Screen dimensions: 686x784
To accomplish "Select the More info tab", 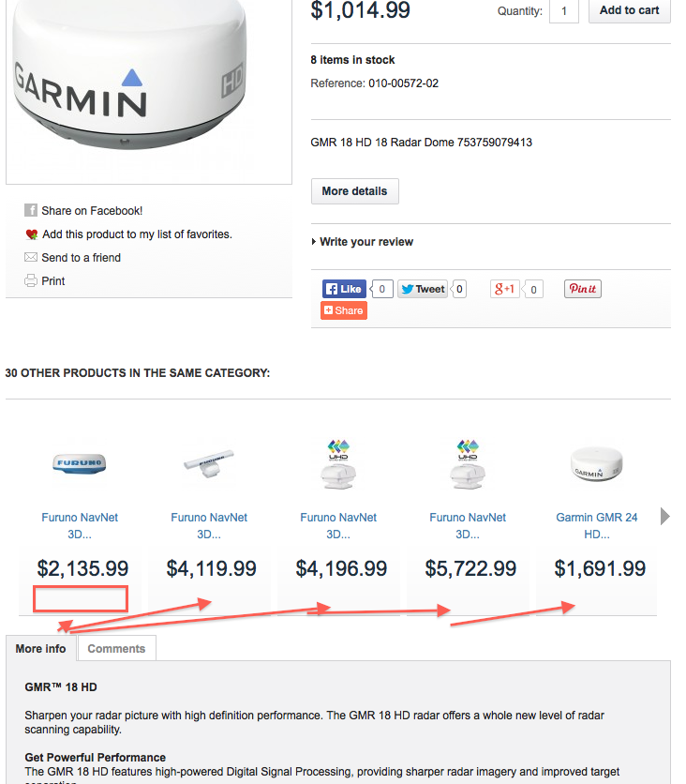I will (41, 649).
